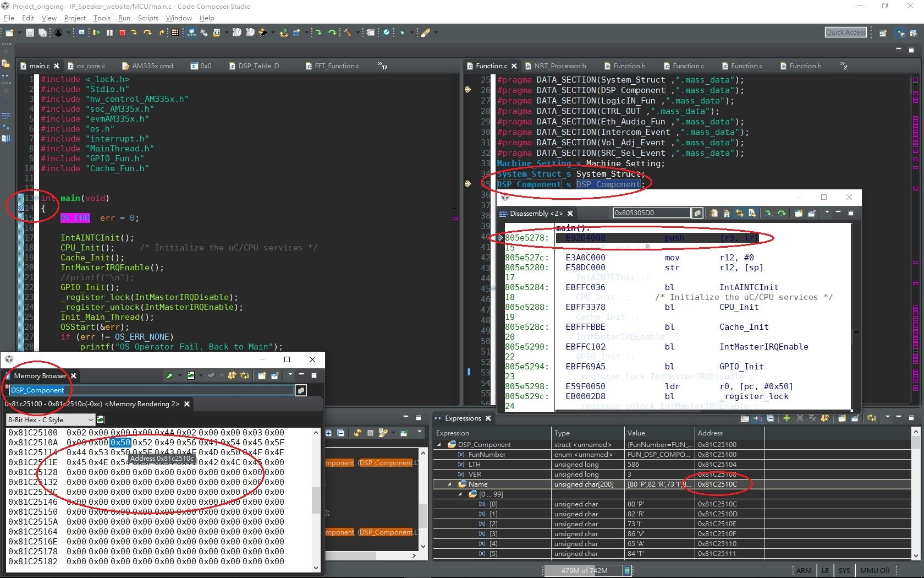The image size is (924, 578).
Task: Open the dropdown arrow next to New icon
Action: click(x=19, y=33)
